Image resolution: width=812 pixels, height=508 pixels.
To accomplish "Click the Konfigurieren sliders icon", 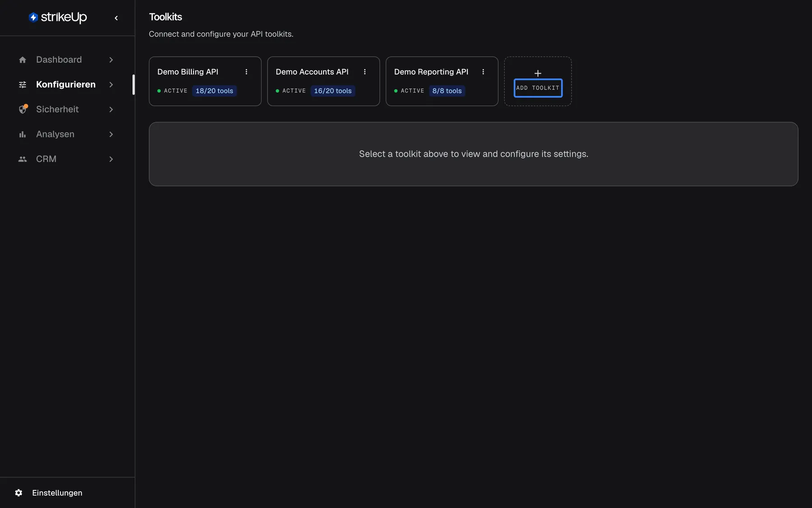I will click(23, 84).
